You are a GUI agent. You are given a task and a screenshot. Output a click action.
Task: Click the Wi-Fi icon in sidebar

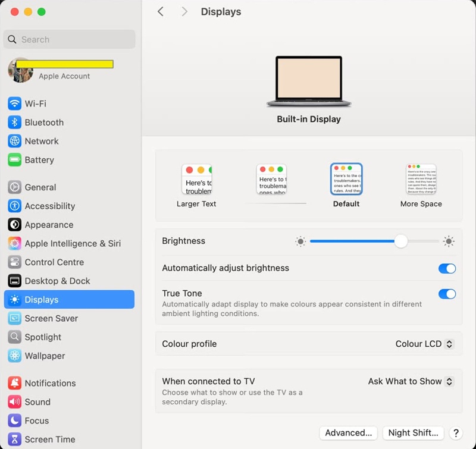[x=14, y=103]
